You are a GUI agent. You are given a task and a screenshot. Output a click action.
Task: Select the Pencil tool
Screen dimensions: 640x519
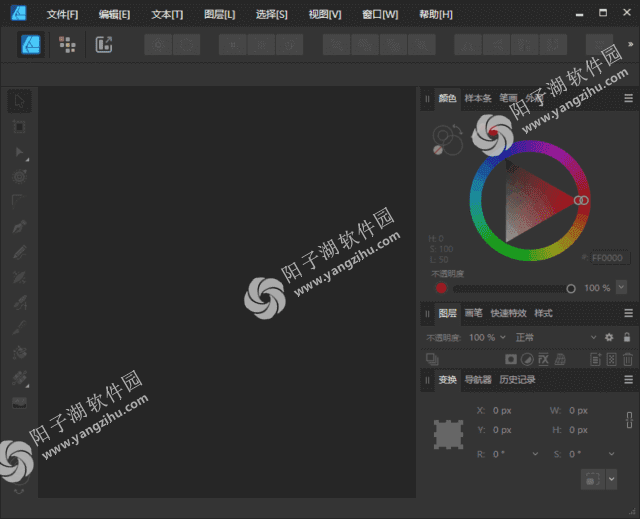(x=19, y=252)
